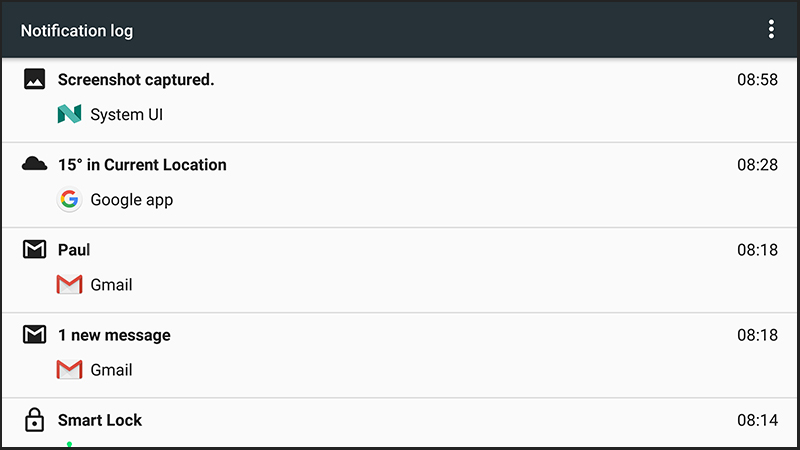Click the Google app label
The height and width of the screenshot is (450, 800).
132,200
